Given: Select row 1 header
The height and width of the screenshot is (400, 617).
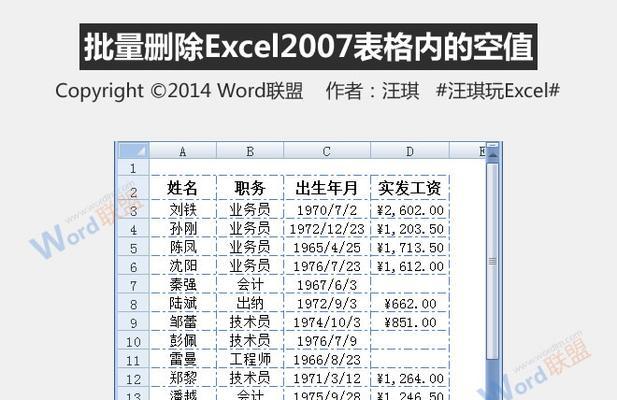Looking at the screenshot, I should coord(133,168).
